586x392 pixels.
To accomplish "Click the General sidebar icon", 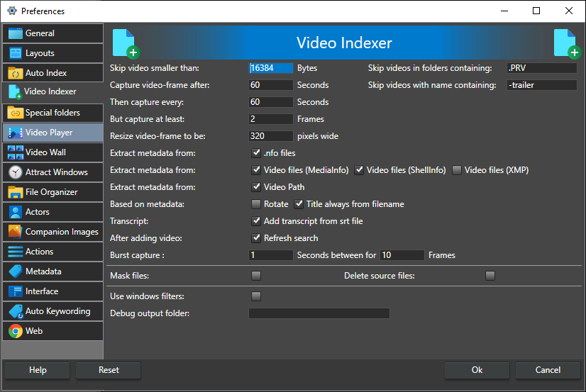I will coord(15,33).
